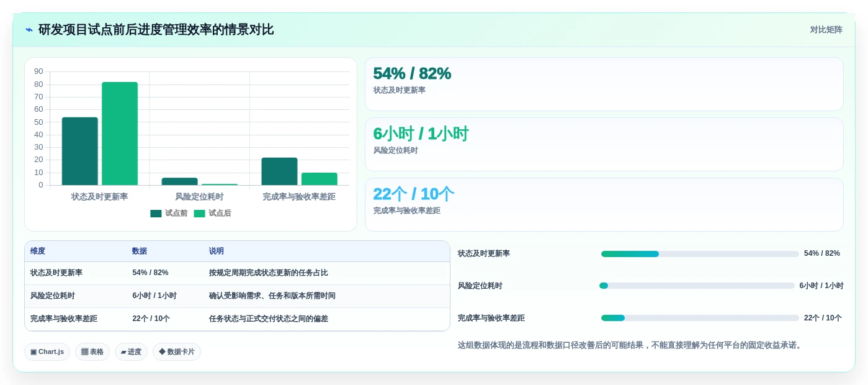Toggle the 试点后 legend swatch
This screenshot has height=385, width=868.
(199, 214)
